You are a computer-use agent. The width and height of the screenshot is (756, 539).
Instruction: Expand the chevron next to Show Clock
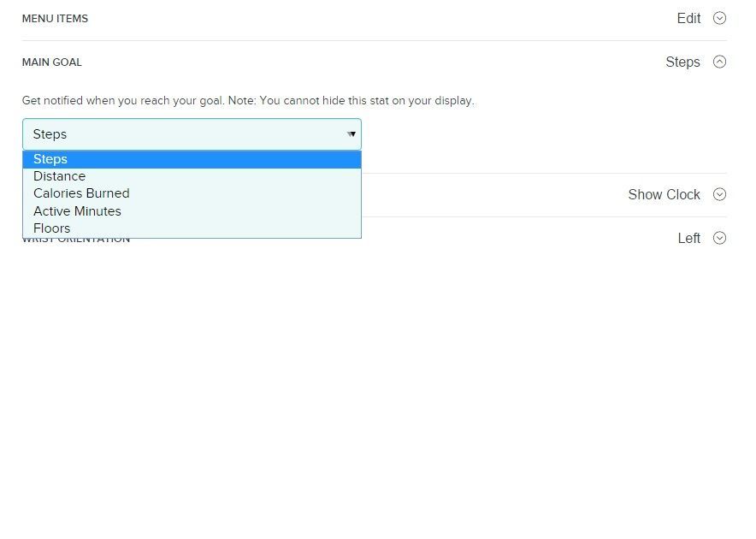719,194
